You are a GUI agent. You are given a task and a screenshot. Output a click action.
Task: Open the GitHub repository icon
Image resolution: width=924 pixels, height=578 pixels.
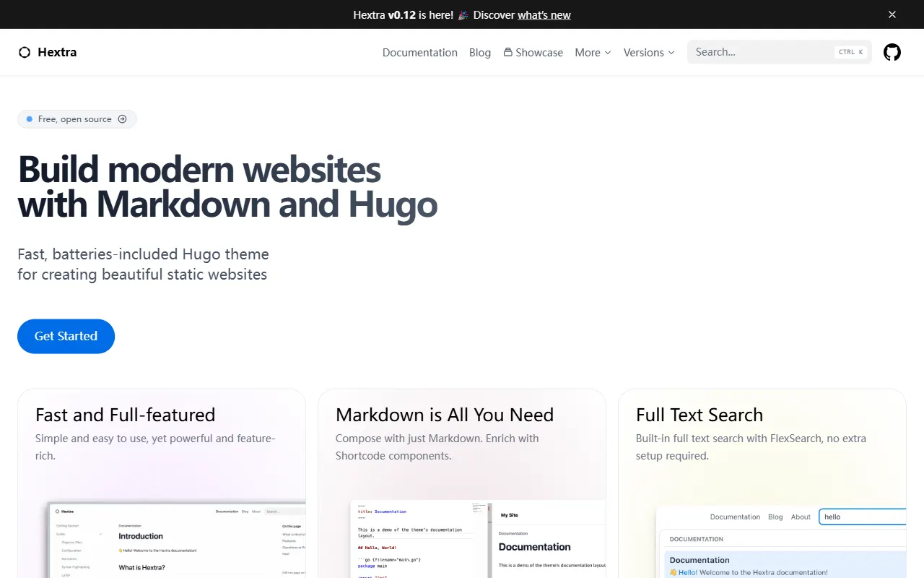click(x=892, y=52)
